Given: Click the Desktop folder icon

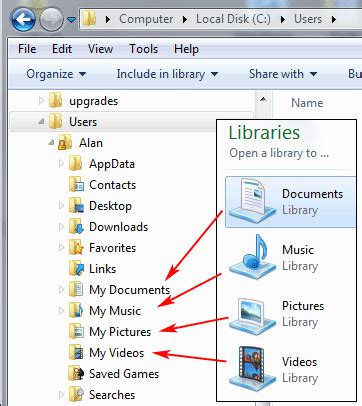Looking at the screenshot, I should [x=76, y=205].
